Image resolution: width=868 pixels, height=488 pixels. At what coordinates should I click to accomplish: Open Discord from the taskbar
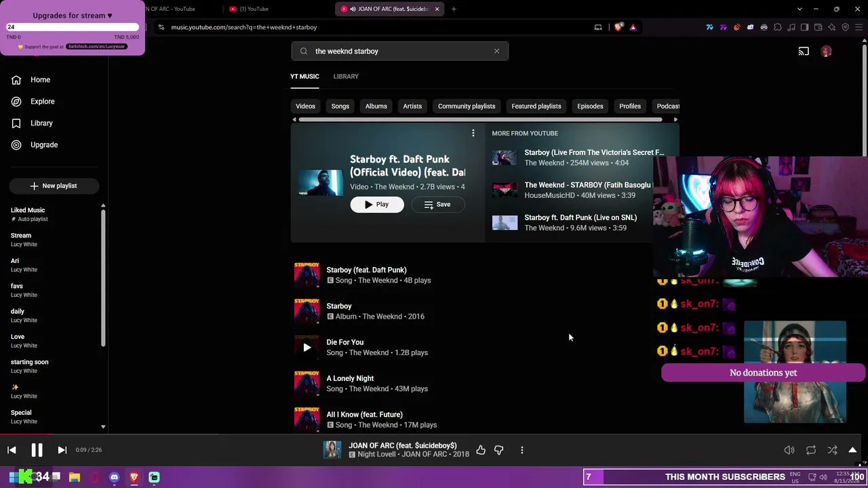(x=114, y=477)
